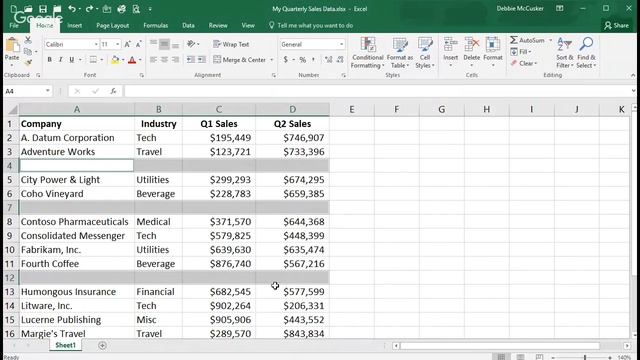The image size is (640, 360).
Task: Toggle Italic formatting
Action: pyautogui.click(x=60, y=60)
